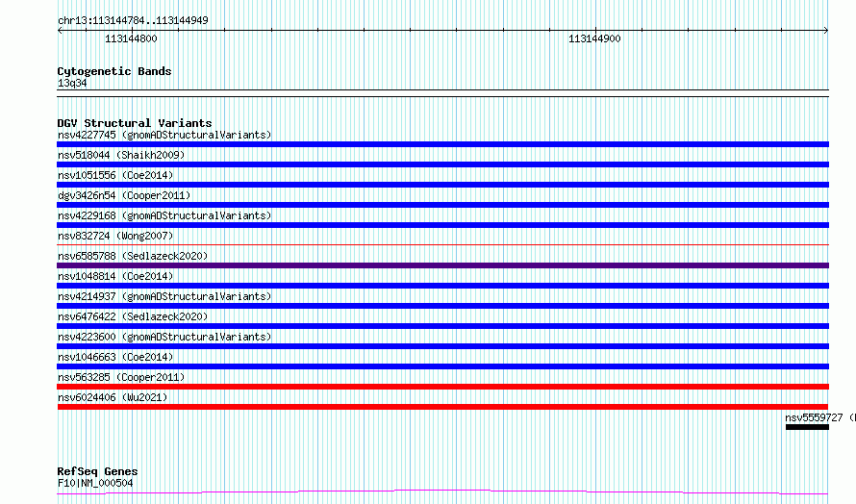Click the nsv4227745 gnomAD variant label
This screenshot has height=504, width=856.
[x=164, y=135]
